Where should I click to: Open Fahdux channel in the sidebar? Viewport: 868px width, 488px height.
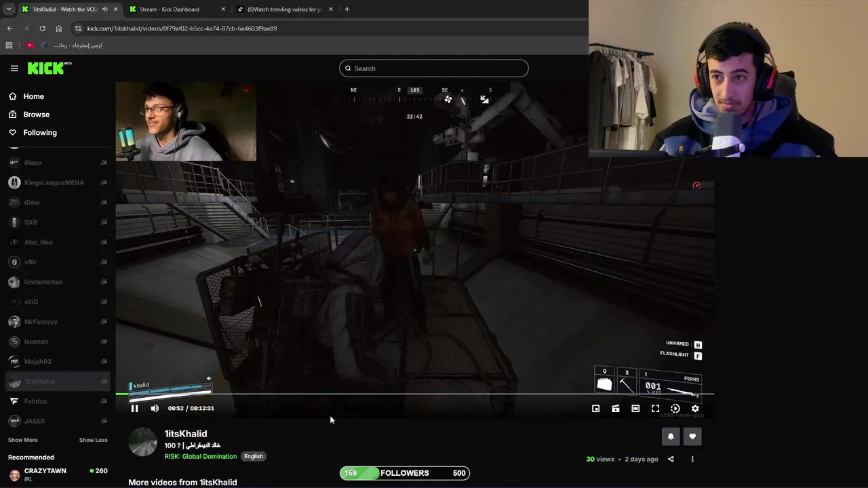click(x=58, y=401)
